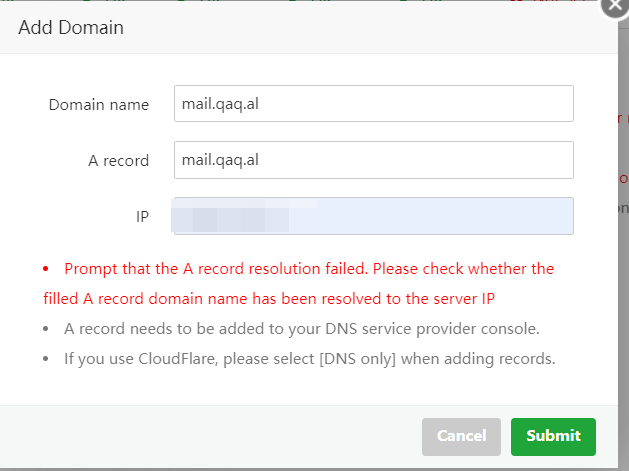Cancel adding the domain
The width and height of the screenshot is (629, 471).
[x=461, y=436]
